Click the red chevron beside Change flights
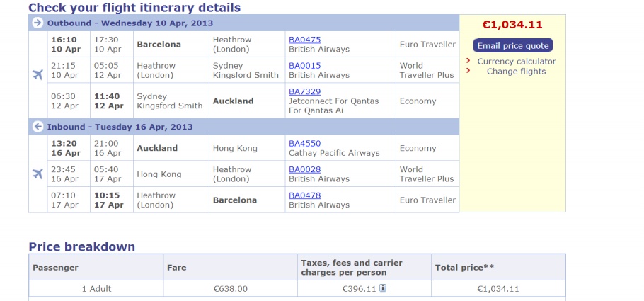 468,71
